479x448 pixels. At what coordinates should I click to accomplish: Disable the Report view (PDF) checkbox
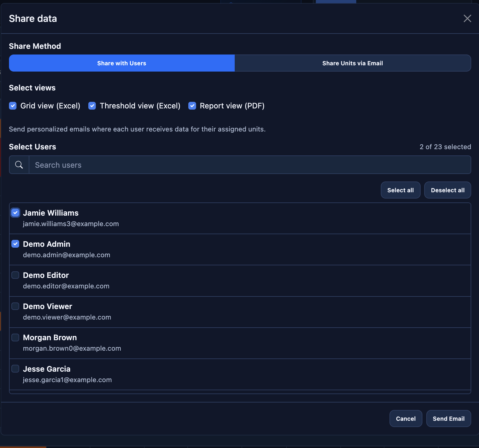point(192,106)
